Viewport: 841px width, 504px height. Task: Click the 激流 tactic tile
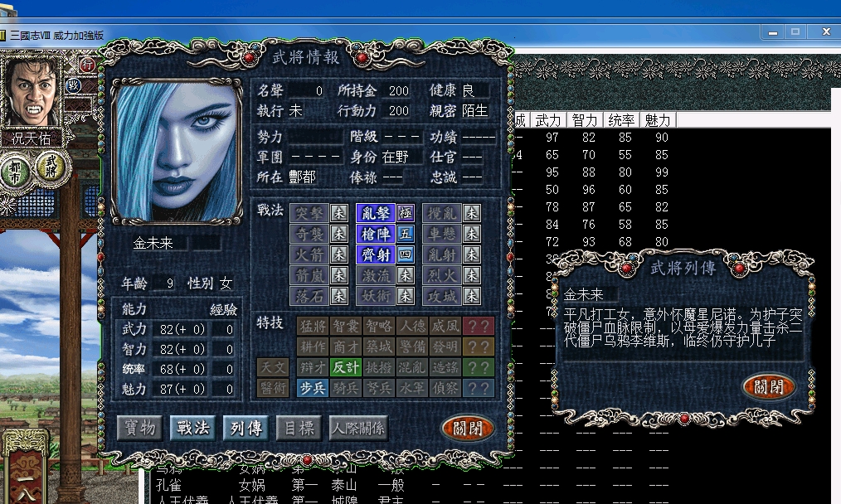click(x=376, y=275)
